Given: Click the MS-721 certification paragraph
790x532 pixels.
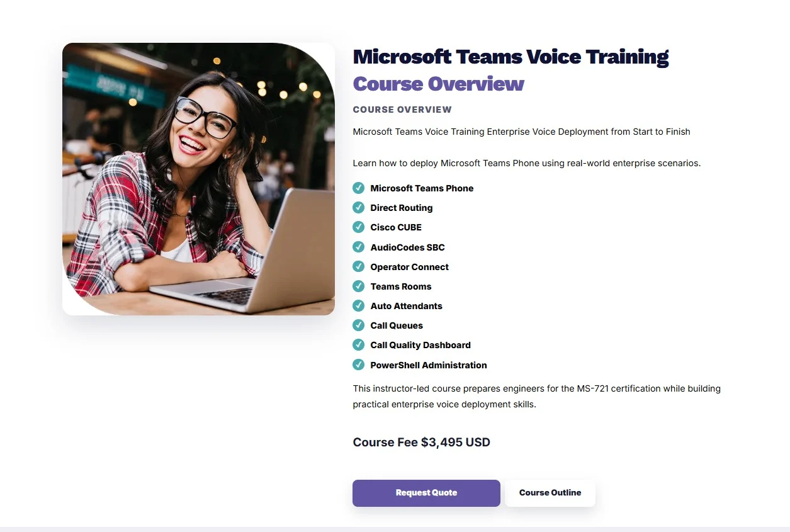Looking at the screenshot, I should pos(536,397).
